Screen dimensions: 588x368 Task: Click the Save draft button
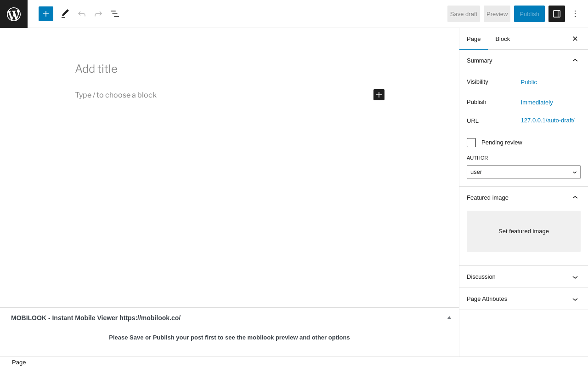[x=464, y=14]
